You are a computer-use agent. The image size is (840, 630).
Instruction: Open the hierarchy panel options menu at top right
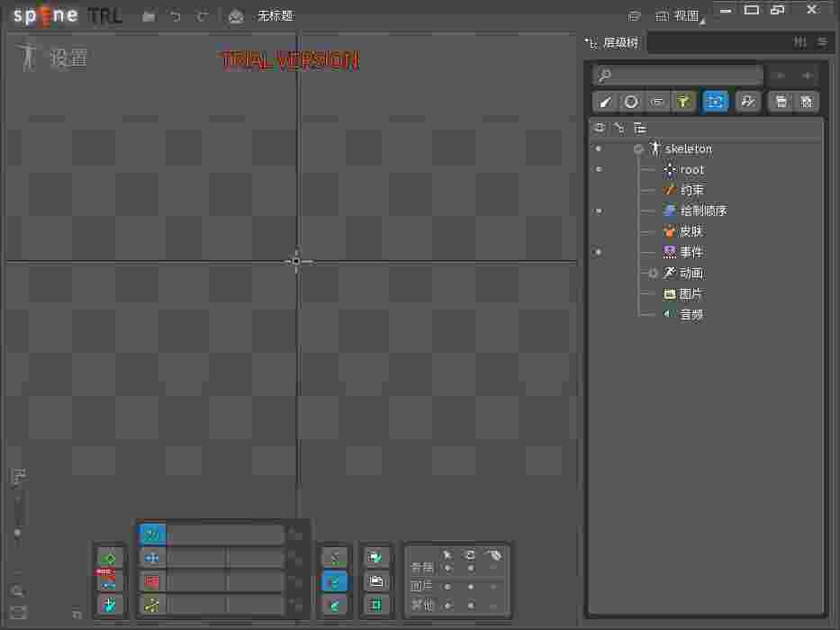tap(823, 42)
